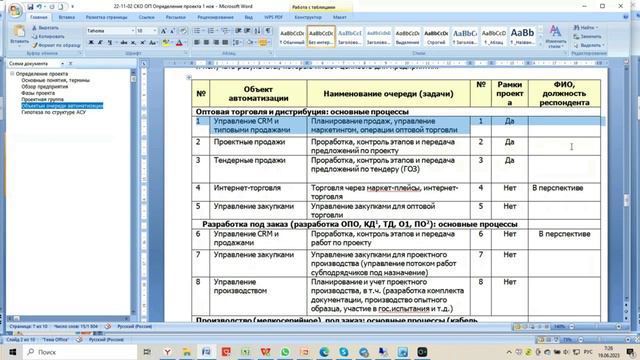Apply underline formatting
This screenshot has height=360, width=640.
point(110,42)
